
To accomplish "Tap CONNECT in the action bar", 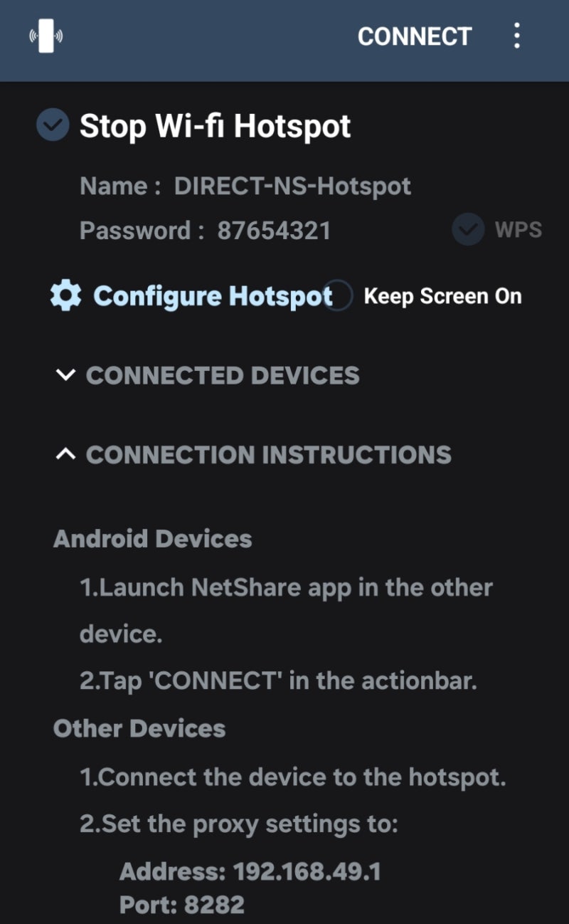I will [x=415, y=36].
